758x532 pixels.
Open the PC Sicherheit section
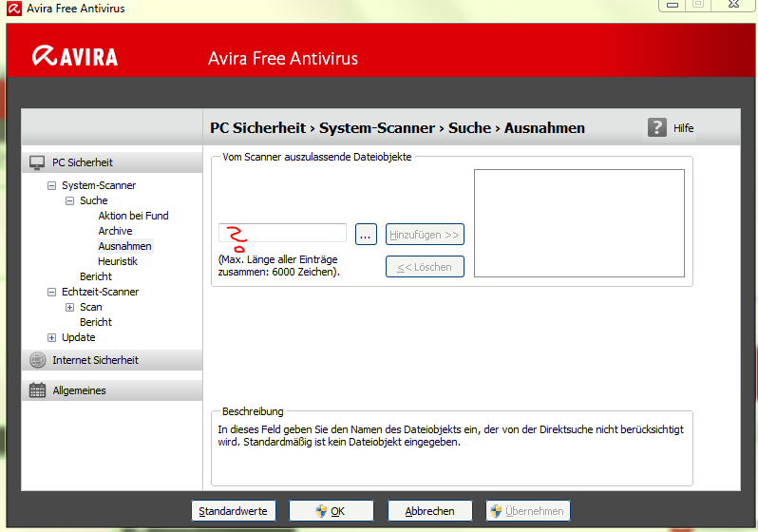[x=112, y=162]
